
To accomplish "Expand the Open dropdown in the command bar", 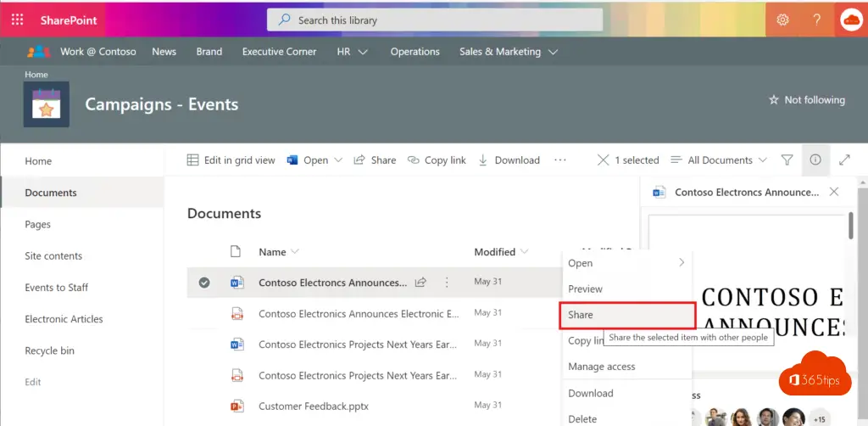I will (x=338, y=160).
